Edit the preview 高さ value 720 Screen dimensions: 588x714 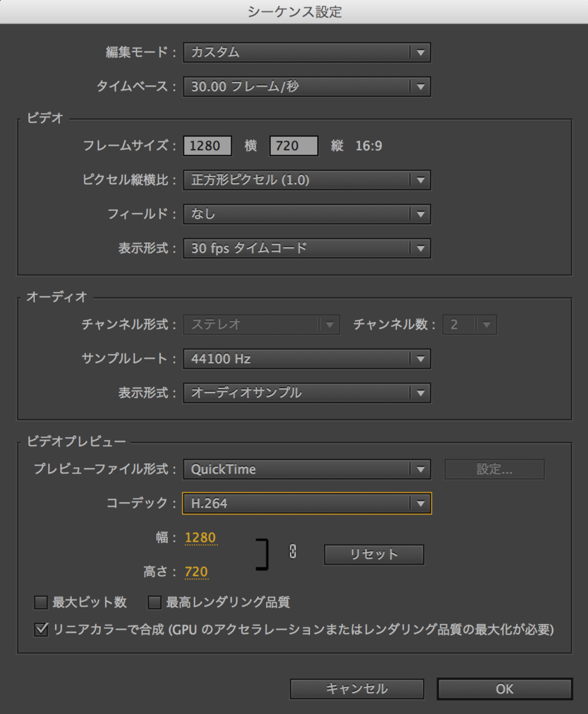coord(196,571)
